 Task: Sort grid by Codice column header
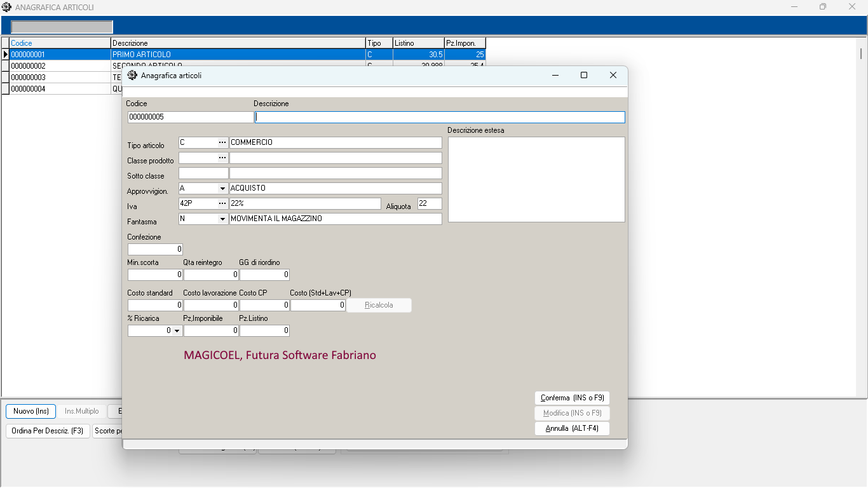click(60, 43)
